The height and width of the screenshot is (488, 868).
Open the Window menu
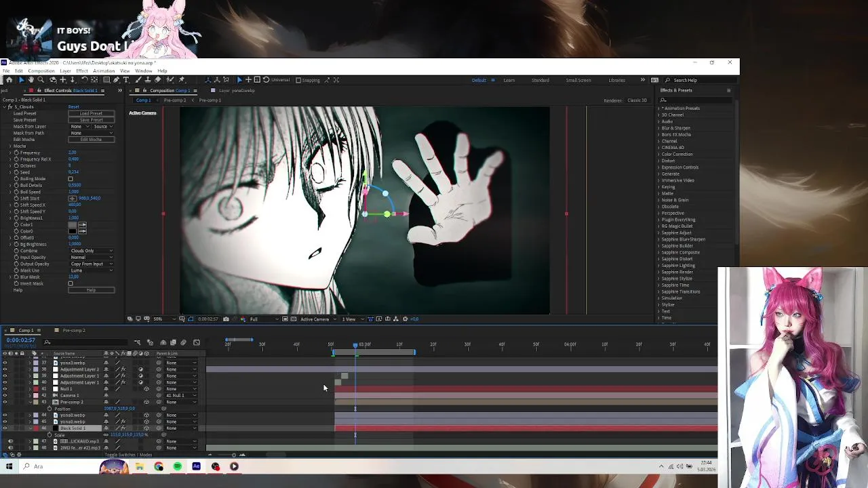[x=143, y=71]
